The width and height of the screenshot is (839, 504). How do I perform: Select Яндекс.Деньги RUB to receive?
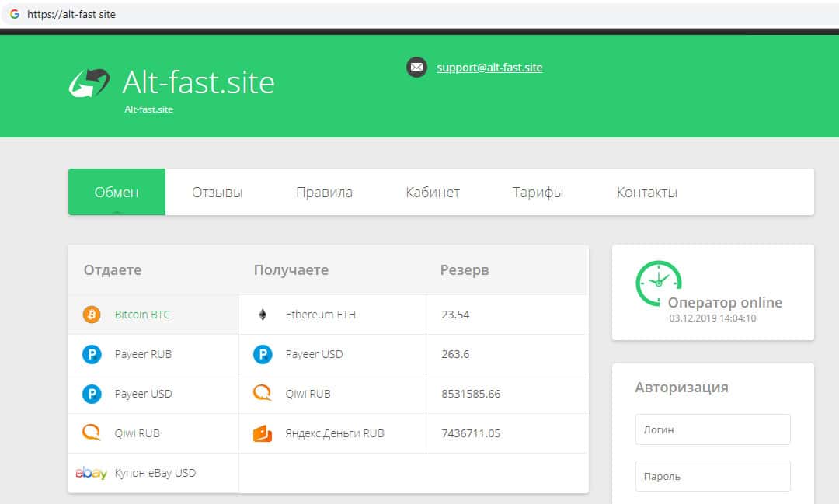click(x=335, y=433)
